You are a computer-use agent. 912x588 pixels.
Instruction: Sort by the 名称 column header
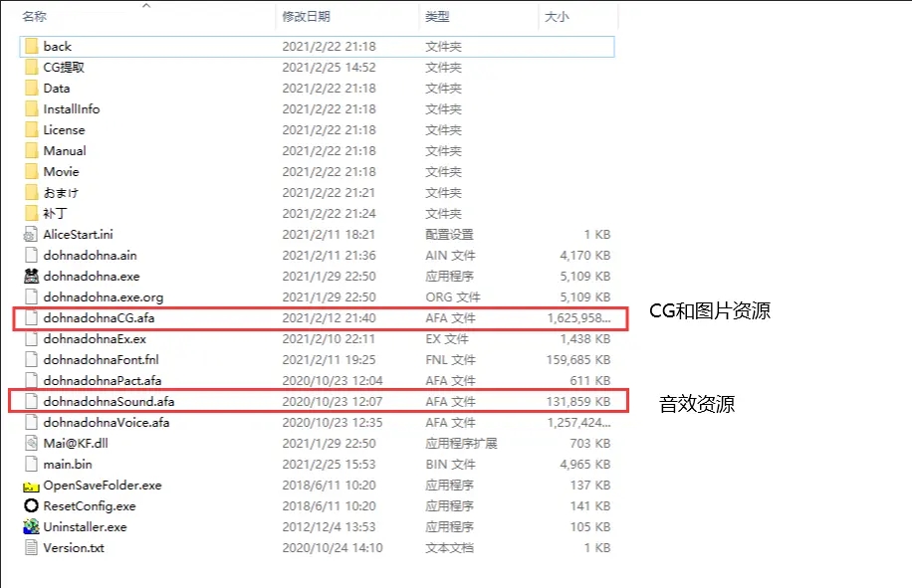34,17
